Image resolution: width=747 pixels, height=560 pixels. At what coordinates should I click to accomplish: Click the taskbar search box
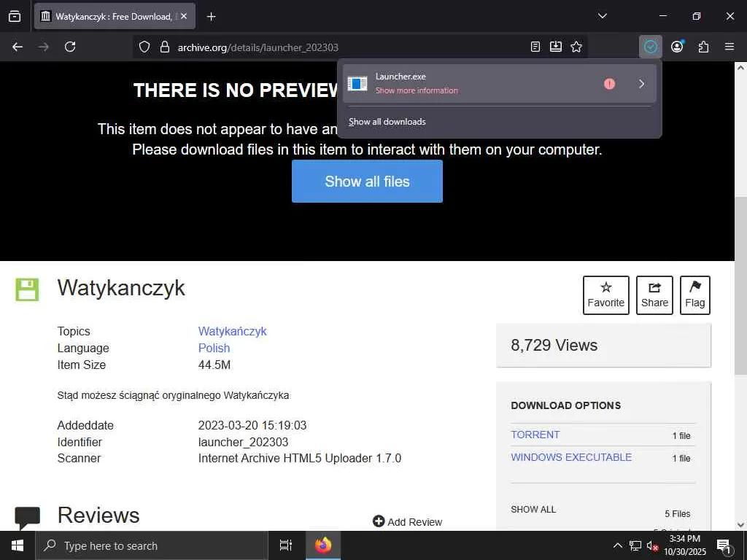pyautogui.click(x=152, y=545)
